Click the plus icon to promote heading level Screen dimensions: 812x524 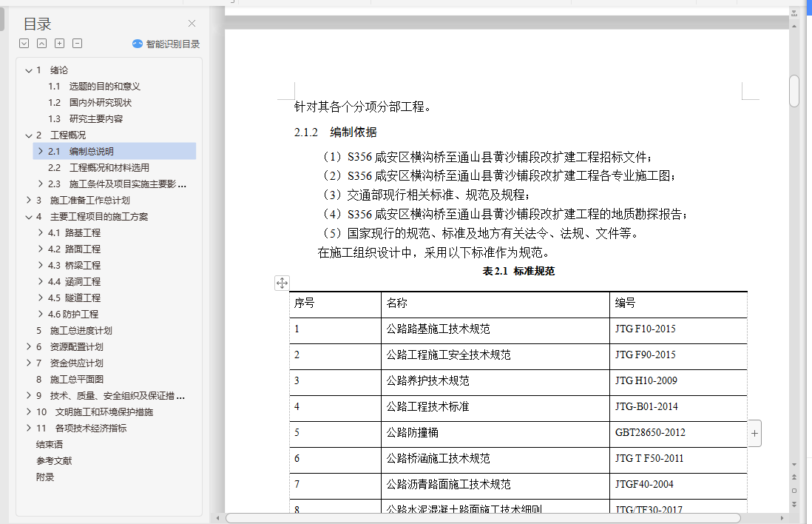pos(60,44)
